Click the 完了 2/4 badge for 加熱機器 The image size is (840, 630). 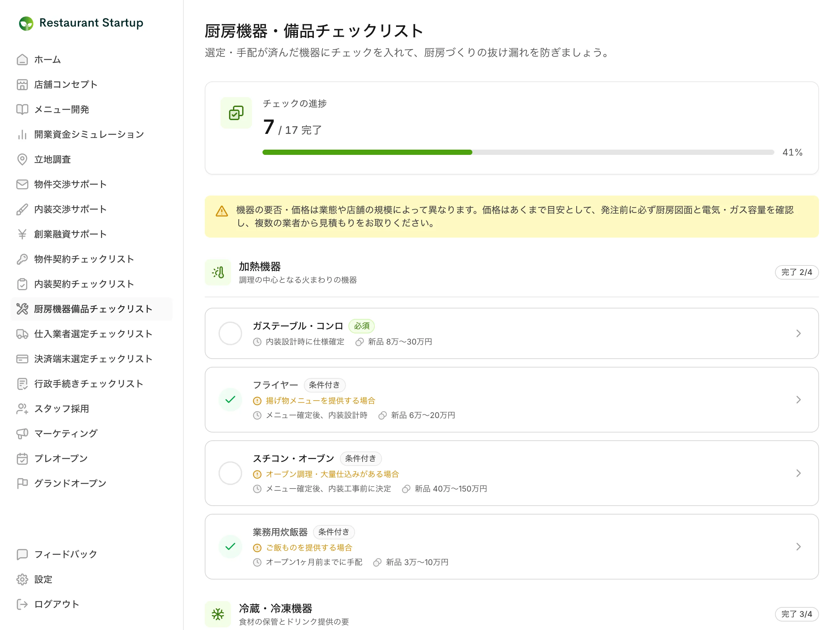pos(796,272)
